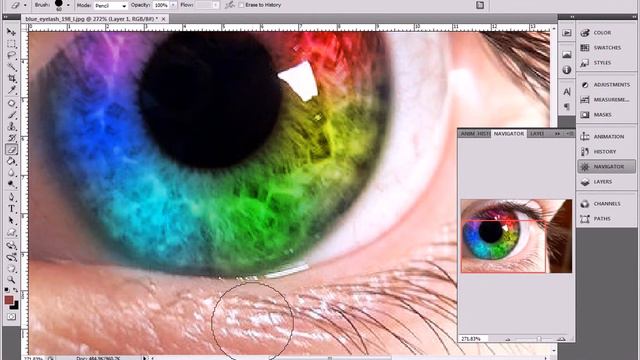Image resolution: width=640 pixels, height=360 pixels.
Task: Select the 3D Rotate tool
Action: pos(11,246)
